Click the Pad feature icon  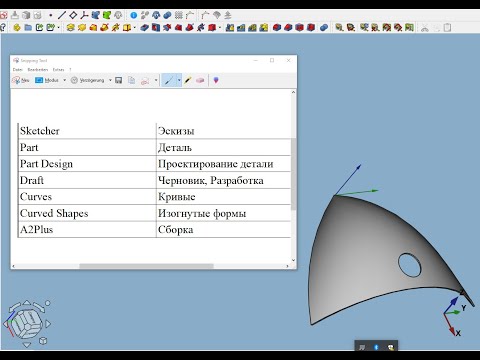coord(70,28)
